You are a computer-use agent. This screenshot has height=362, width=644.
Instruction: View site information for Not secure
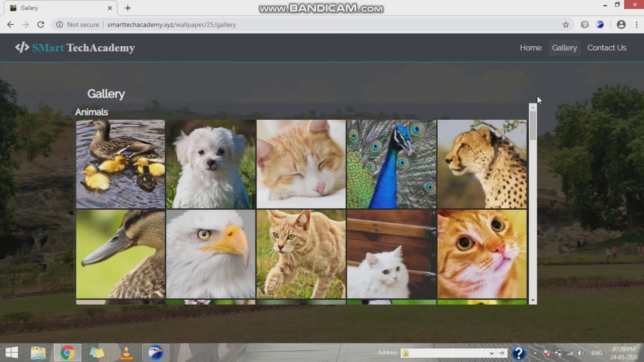click(77, 24)
